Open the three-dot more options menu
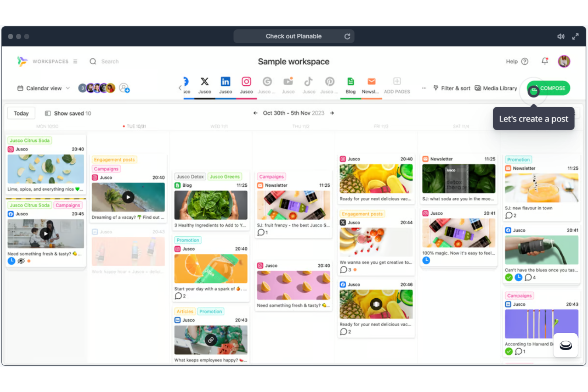 coord(424,88)
